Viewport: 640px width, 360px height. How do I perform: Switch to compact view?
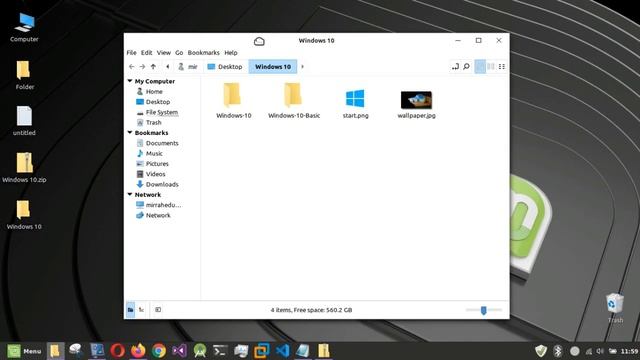coord(502,67)
